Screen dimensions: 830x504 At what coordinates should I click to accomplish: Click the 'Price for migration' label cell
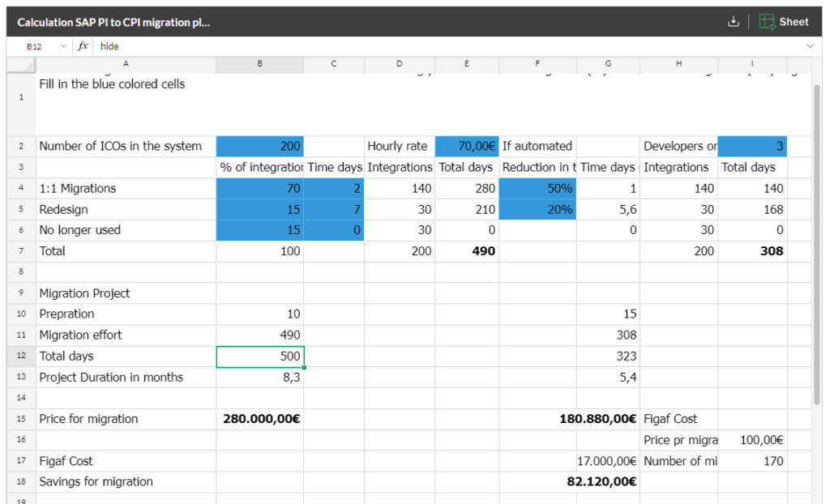[x=126, y=419]
